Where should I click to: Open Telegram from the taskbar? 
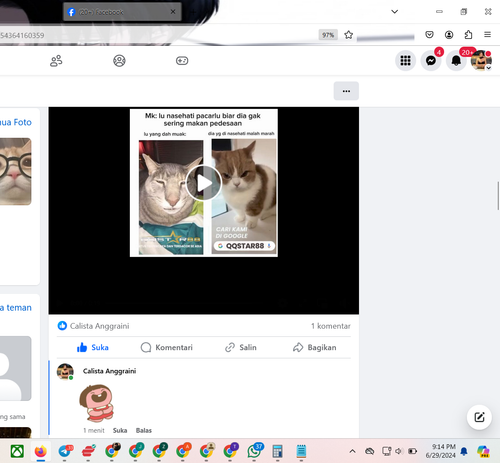(65, 451)
